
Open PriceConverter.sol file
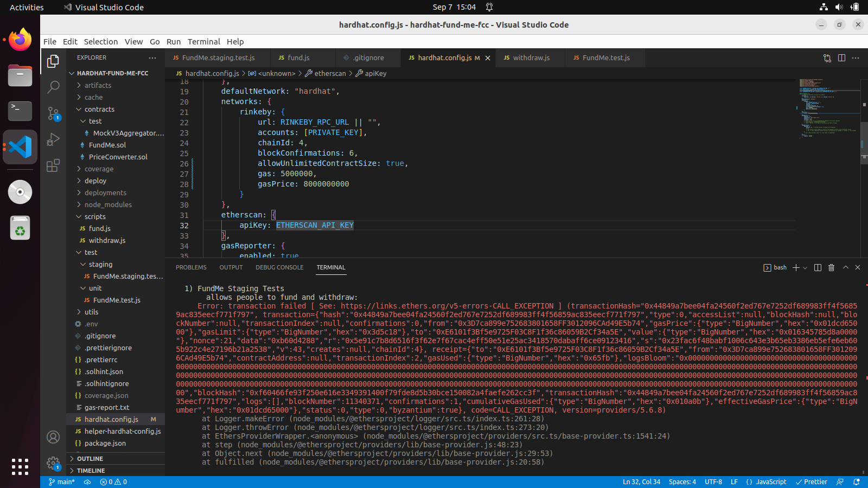tap(116, 157)
